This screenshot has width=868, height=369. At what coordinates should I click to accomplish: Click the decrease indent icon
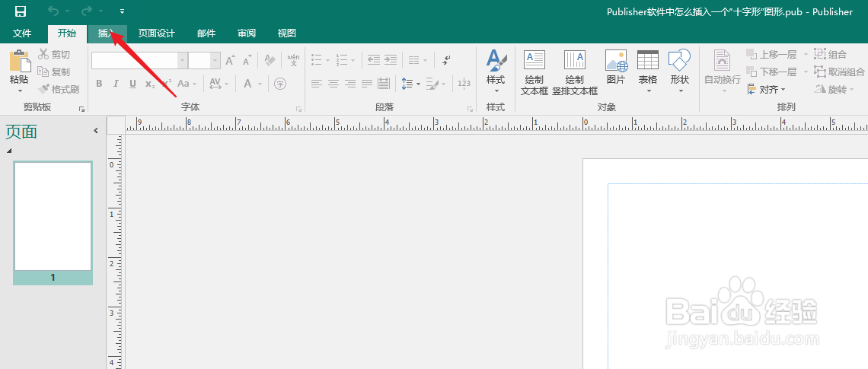374,59
